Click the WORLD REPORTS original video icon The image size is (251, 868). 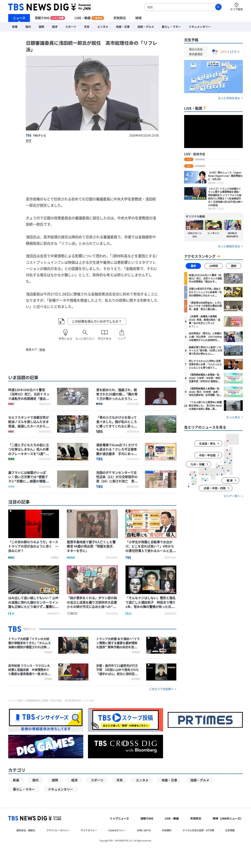coord(232,225)
